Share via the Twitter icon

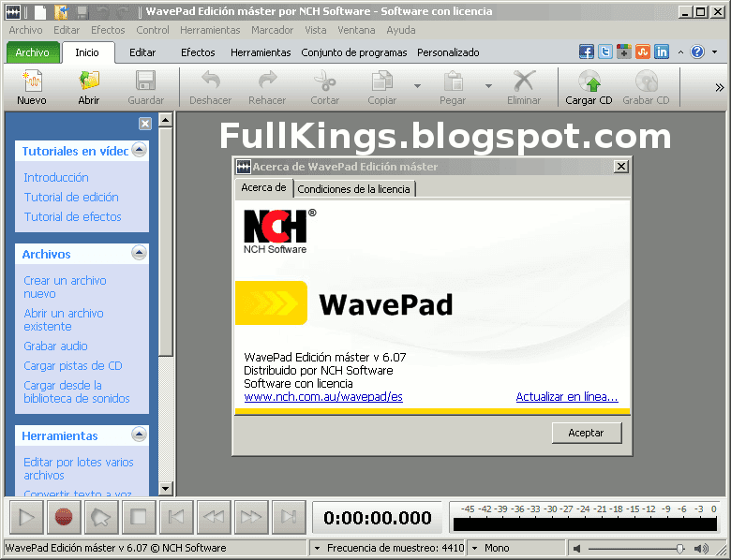coord(605,52)
